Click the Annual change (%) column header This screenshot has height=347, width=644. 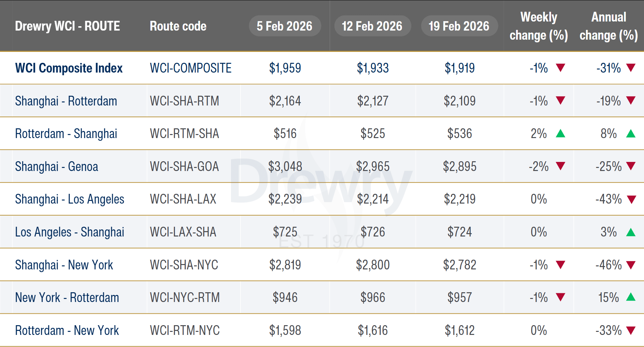[x=608, y=26]
